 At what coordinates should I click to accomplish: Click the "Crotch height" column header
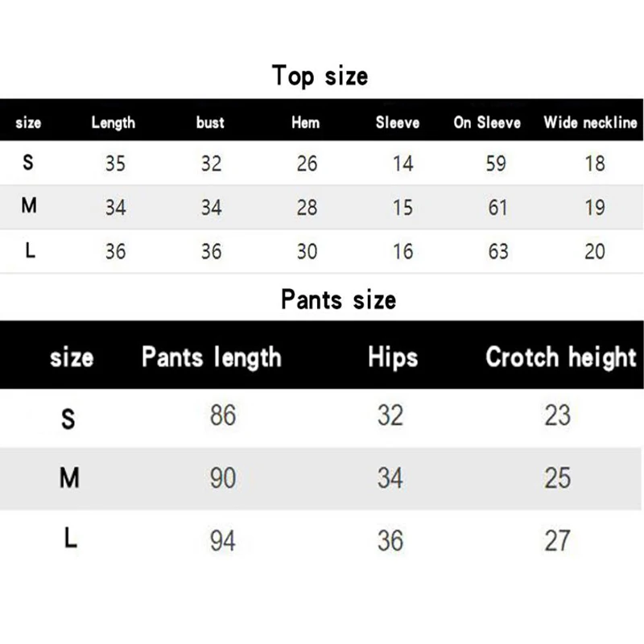pos(561,357)
